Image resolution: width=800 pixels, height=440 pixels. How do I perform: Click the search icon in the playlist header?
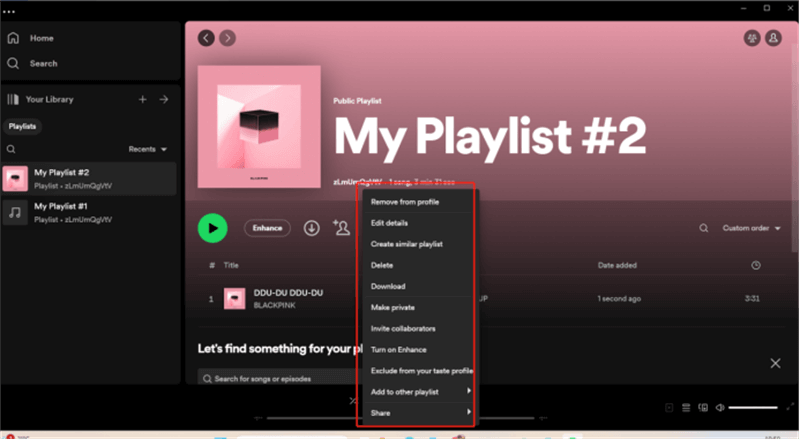(x=703, y=228)
